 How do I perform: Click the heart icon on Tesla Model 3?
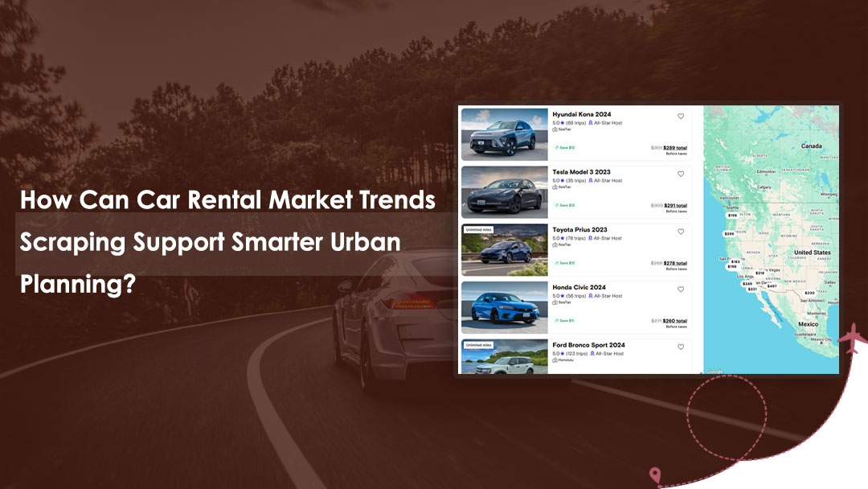681,174
